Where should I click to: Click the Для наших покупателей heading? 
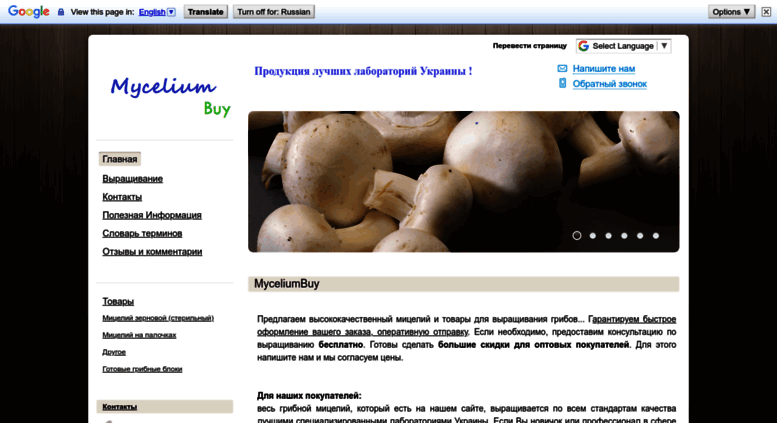click(309, 396)
